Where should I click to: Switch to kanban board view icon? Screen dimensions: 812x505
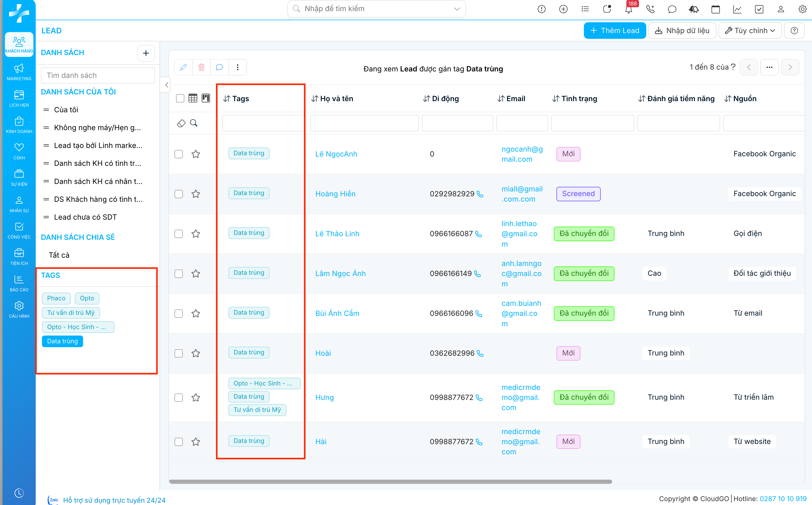tap(206, 98)
